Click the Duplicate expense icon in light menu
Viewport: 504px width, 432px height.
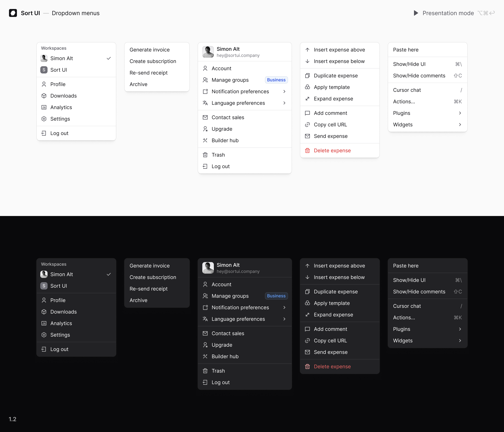coord(307,76)
